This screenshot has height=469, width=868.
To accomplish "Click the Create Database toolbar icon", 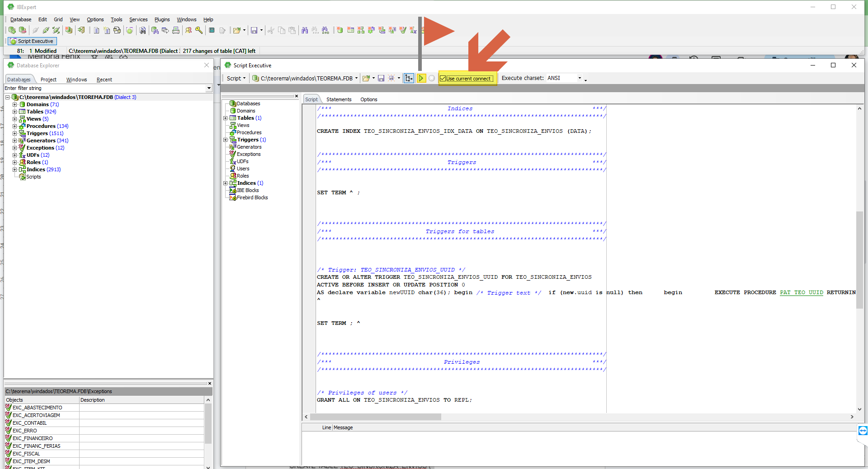I will (69, 30).
